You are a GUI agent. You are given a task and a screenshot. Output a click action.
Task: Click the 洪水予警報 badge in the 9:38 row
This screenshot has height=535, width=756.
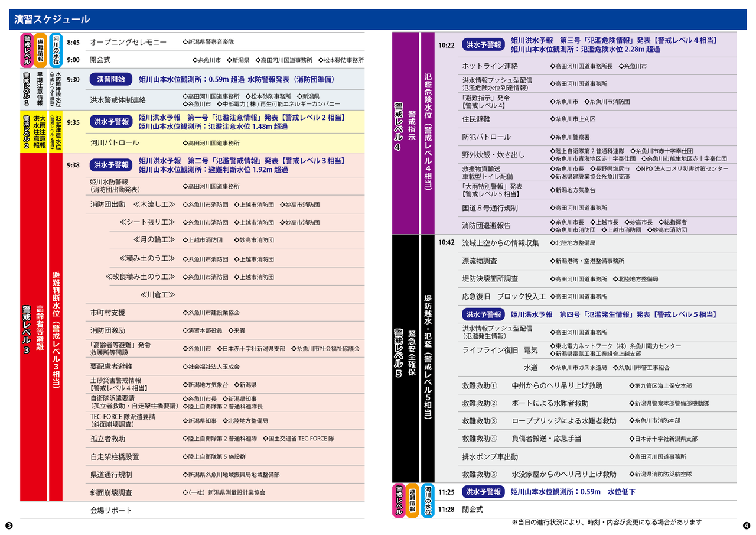tap(111, 165)
